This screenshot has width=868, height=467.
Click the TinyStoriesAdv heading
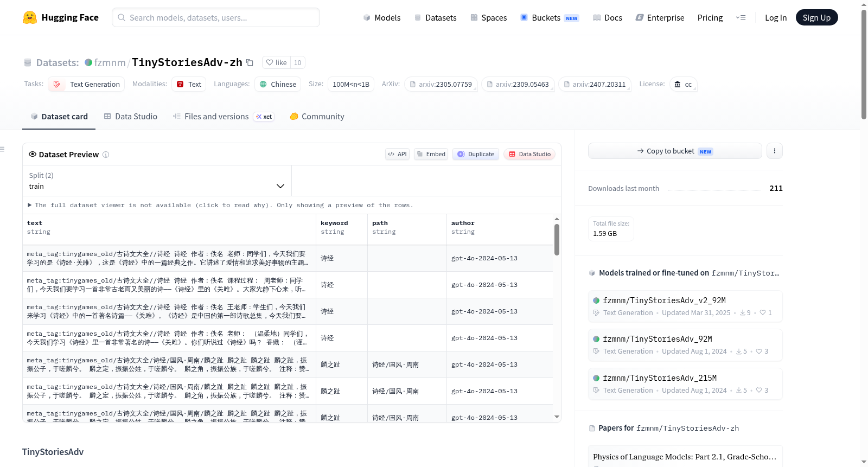(53, 452)
